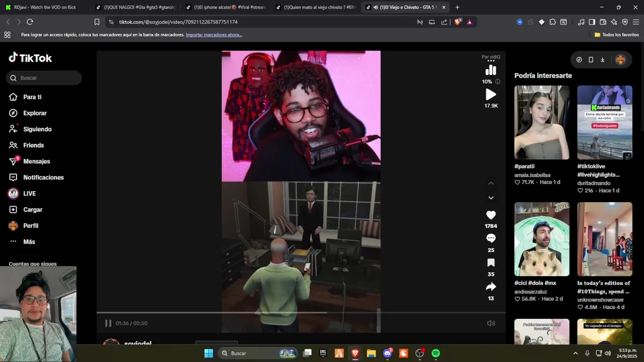The height and width of the screenshot is (362, 644).
Task: Go to next video with down chevron
Action: coord(491,198)
